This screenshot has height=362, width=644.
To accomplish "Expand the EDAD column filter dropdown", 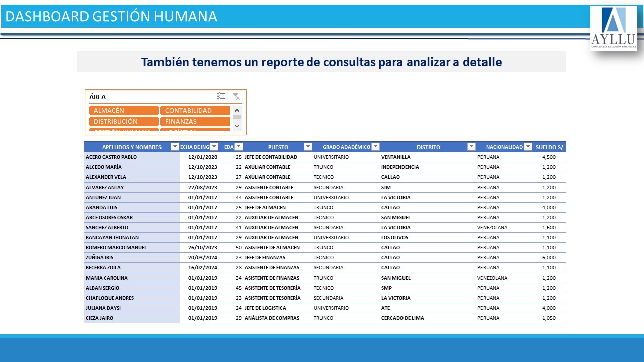I will point(239,147).
